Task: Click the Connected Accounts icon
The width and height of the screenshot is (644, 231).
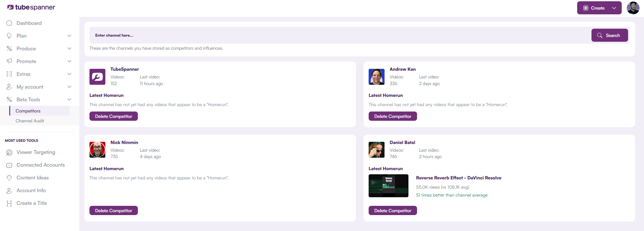Action: pyautogui.click(x=9, y=165)
